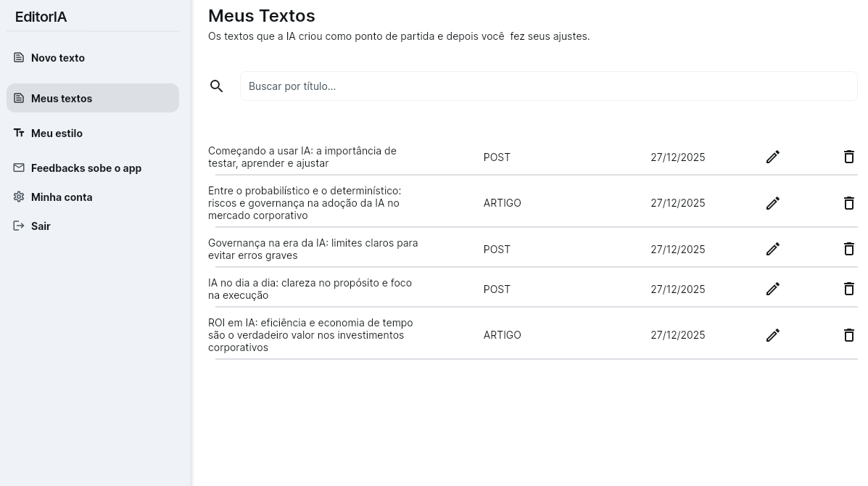
Task: Click "Sair" to log out
Action: tap(41, 226)
